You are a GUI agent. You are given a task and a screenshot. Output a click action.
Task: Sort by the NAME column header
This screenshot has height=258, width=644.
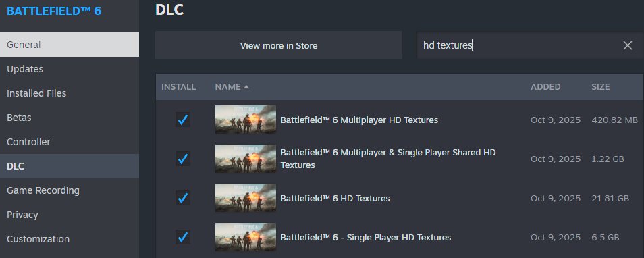(x=228, y=87)
